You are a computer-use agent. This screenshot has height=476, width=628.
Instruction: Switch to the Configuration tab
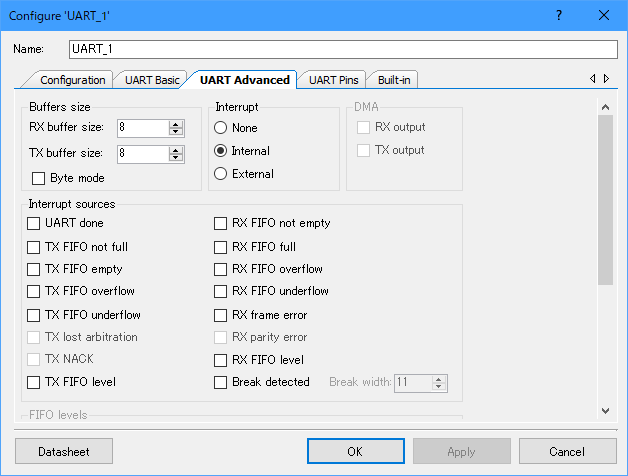72,80
